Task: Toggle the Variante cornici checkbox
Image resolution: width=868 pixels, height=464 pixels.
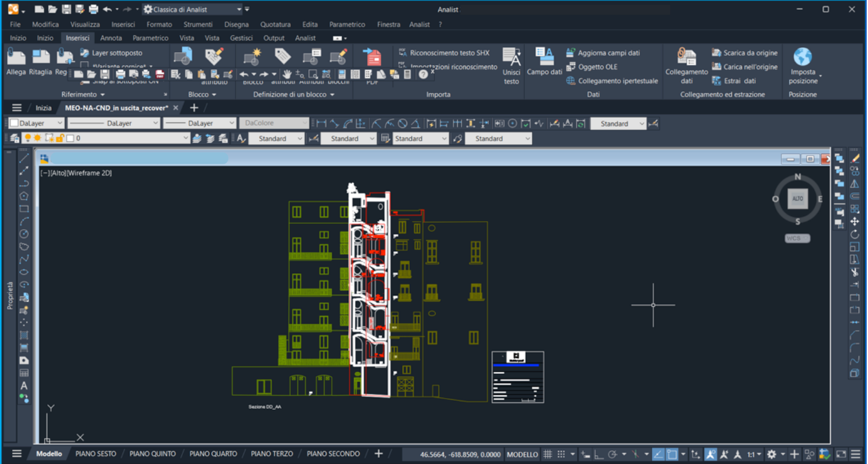Action: tap(85, 66)
